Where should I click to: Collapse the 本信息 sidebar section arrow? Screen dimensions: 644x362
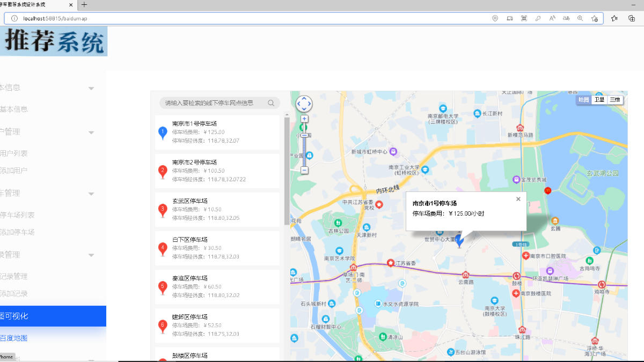coord(91,88)
